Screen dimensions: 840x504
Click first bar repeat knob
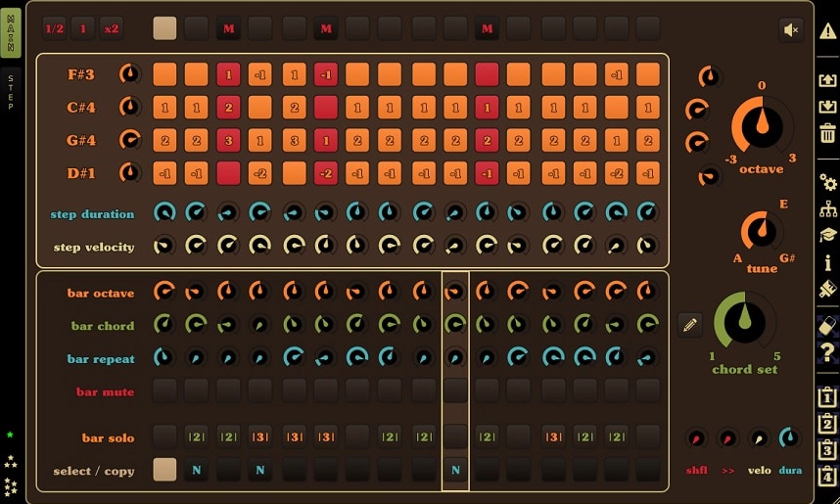[164, 357]
